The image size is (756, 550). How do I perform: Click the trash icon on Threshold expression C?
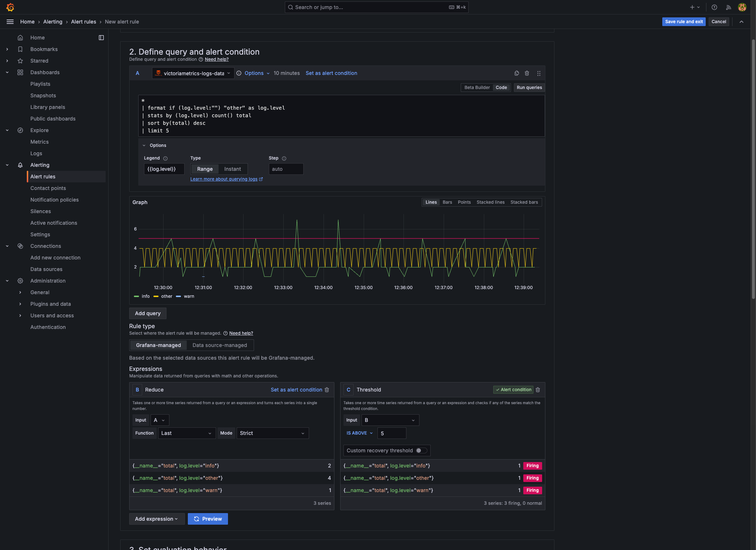pos(538,390)
